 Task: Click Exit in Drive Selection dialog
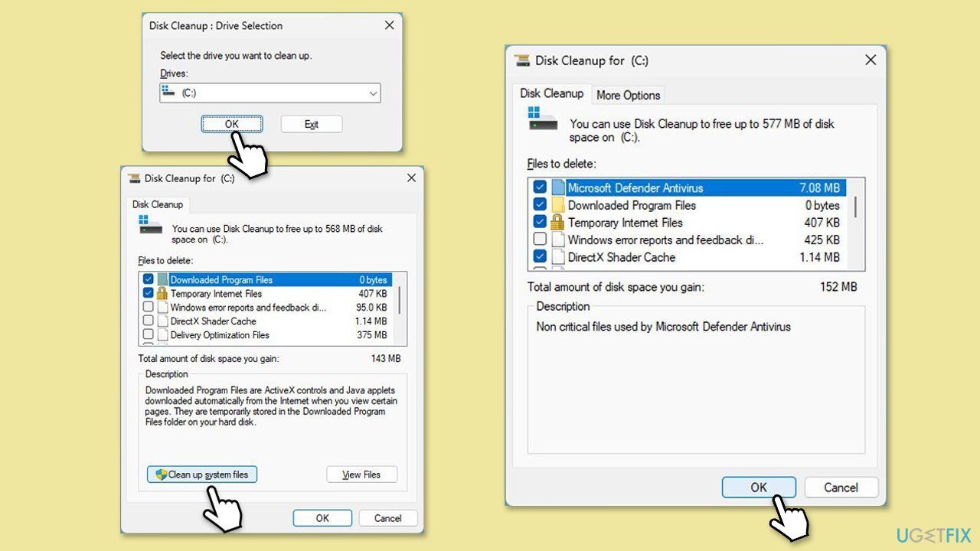click(x=311, y=124)
